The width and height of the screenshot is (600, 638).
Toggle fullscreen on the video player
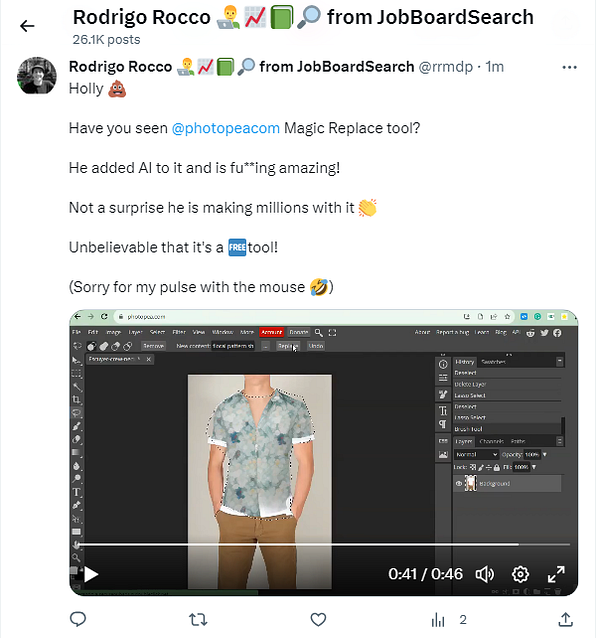tap(556, 574)
